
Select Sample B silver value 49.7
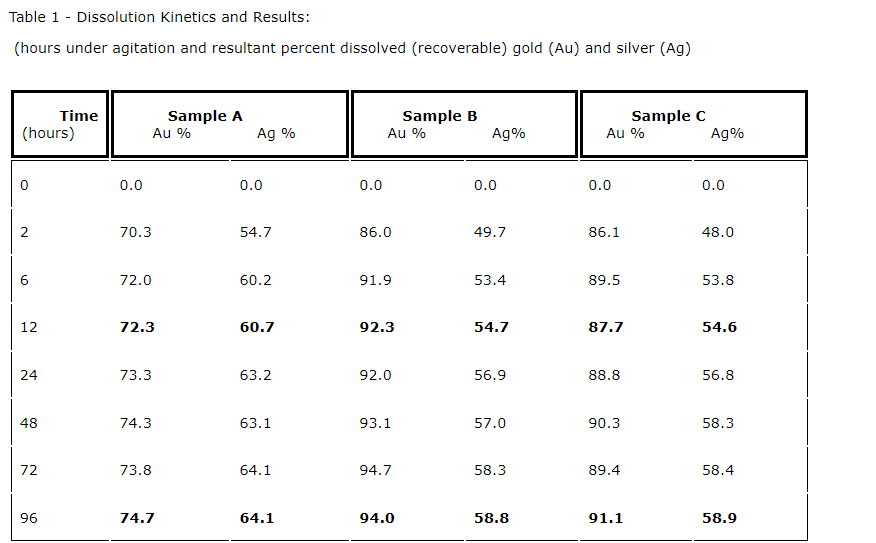[x=490, y=232]
